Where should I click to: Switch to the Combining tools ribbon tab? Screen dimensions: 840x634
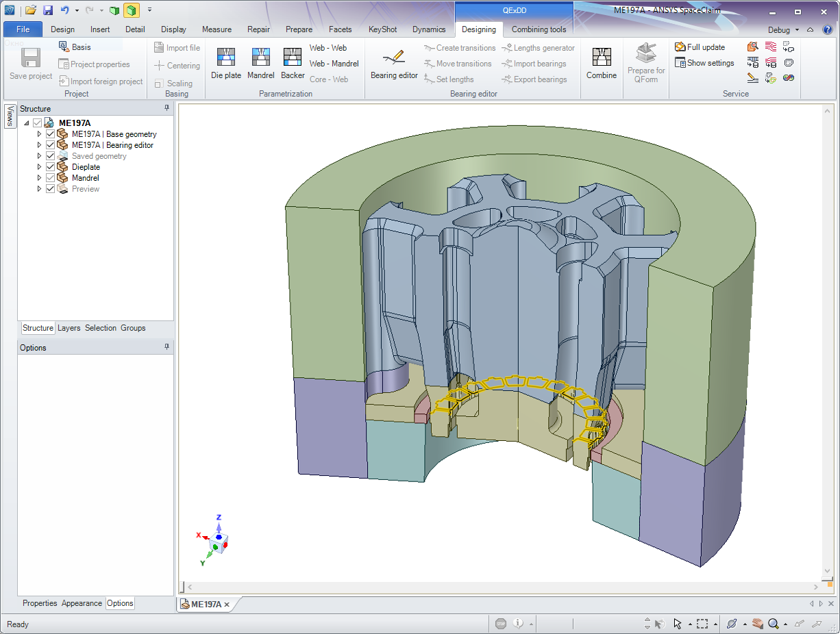tap(539, 29)
